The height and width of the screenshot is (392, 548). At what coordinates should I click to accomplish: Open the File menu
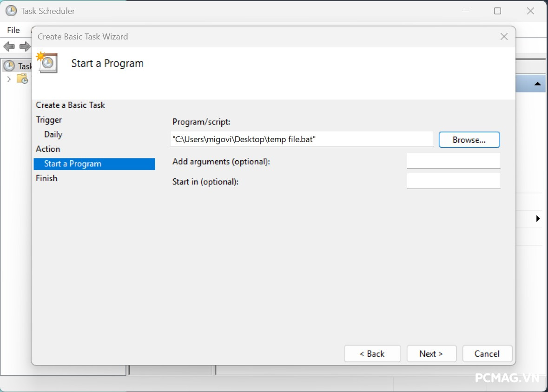coord(13,30)
